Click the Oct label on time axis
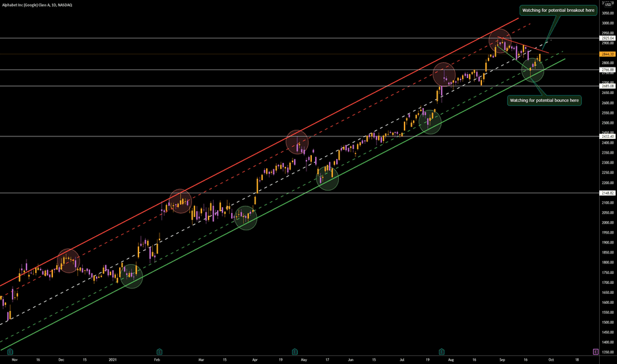617x364 pixels. (x=551, y=359)
